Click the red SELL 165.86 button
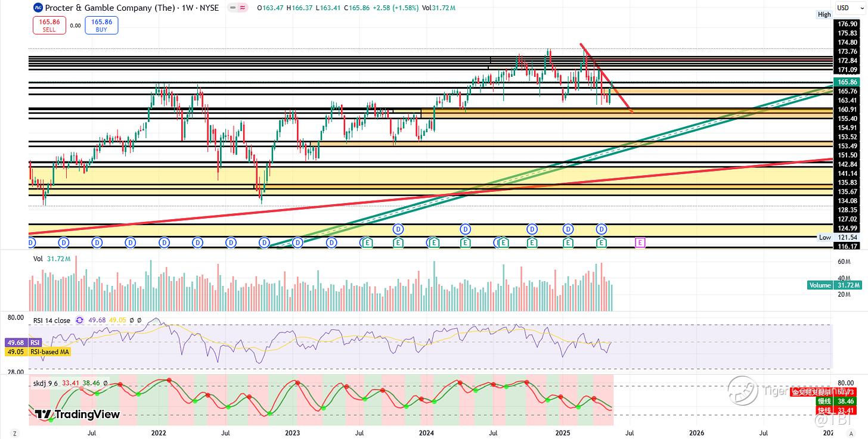This screenshot has width=868, height=439. click(49, 25)
